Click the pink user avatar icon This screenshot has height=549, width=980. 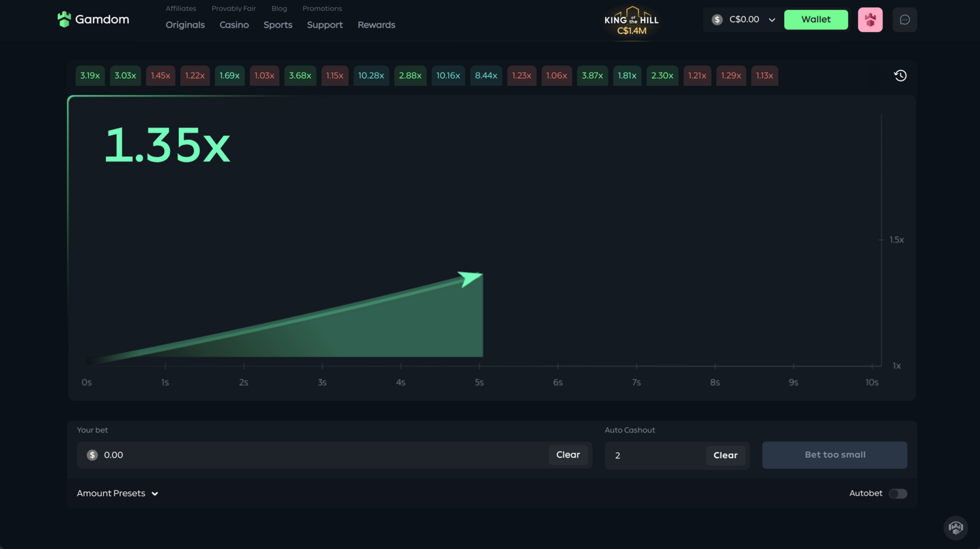870,20
